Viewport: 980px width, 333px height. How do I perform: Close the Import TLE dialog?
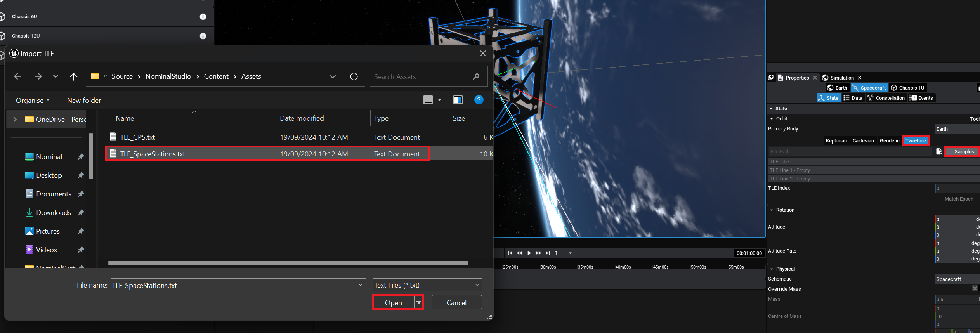(483, 54)
